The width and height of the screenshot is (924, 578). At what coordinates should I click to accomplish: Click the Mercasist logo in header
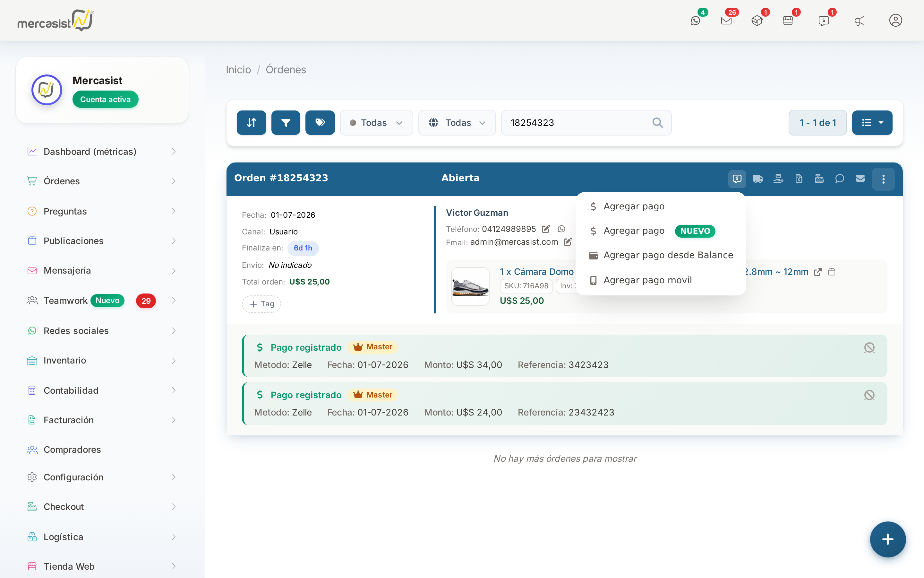[x=56, y=21]
